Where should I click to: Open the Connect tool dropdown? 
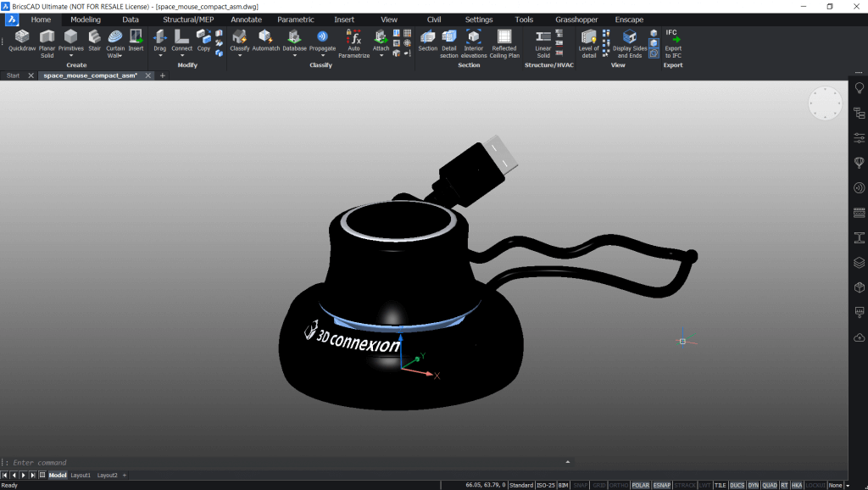[x=181, y=55]
